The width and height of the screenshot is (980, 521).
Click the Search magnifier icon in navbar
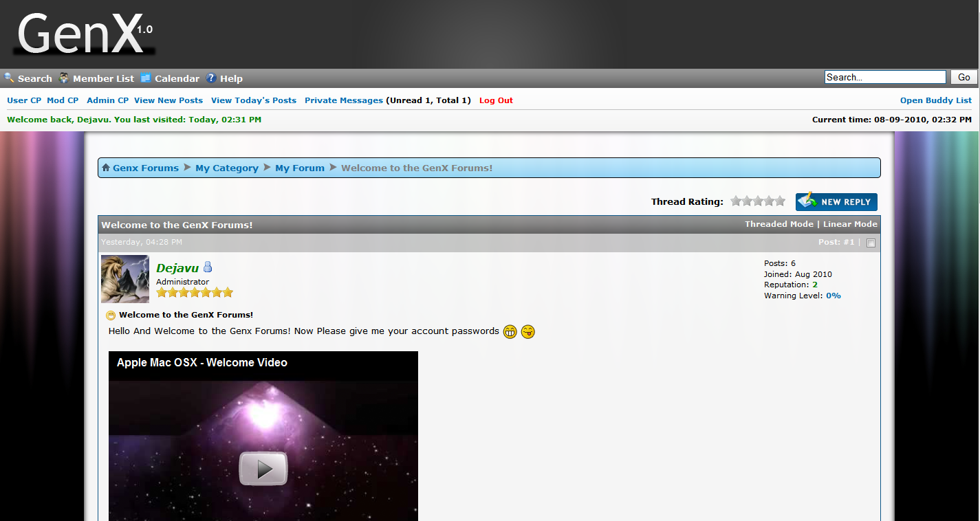click(9, 78)
